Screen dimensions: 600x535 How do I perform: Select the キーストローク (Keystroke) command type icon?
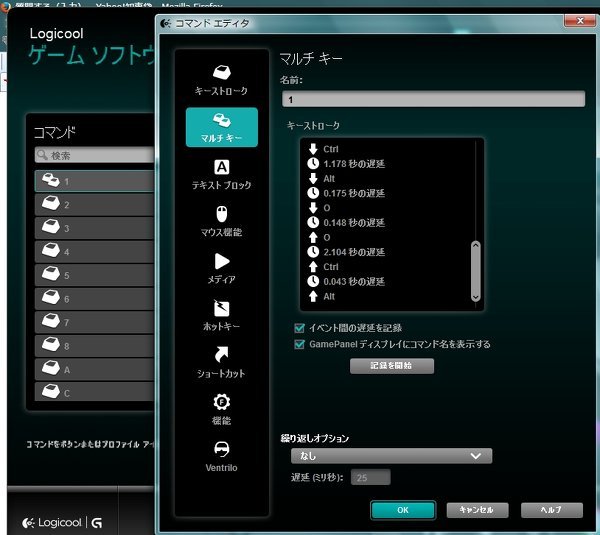222,72
